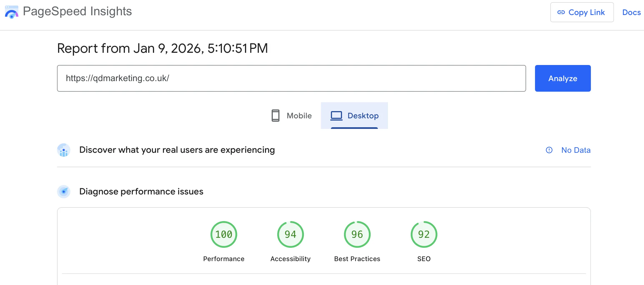The width and height of the screenshot is (644, 285).
Task: Click the green Performance gauge showing 100
Action: [224, 234]
